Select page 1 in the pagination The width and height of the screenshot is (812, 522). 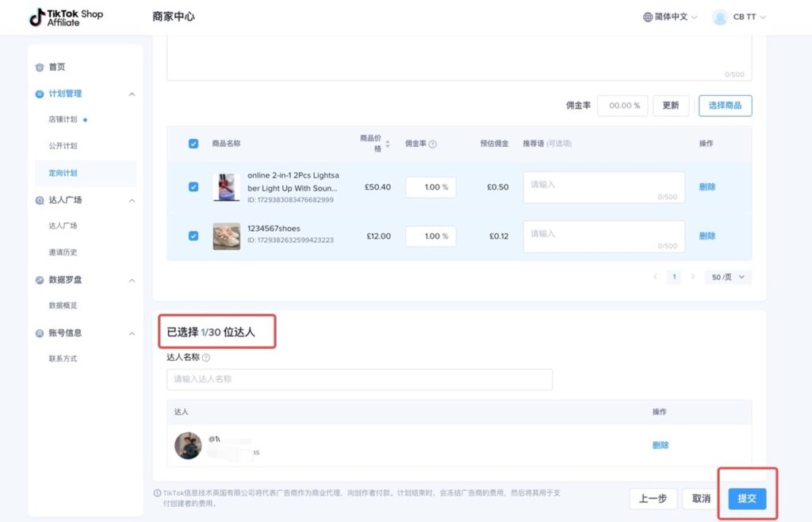point(674,277)
